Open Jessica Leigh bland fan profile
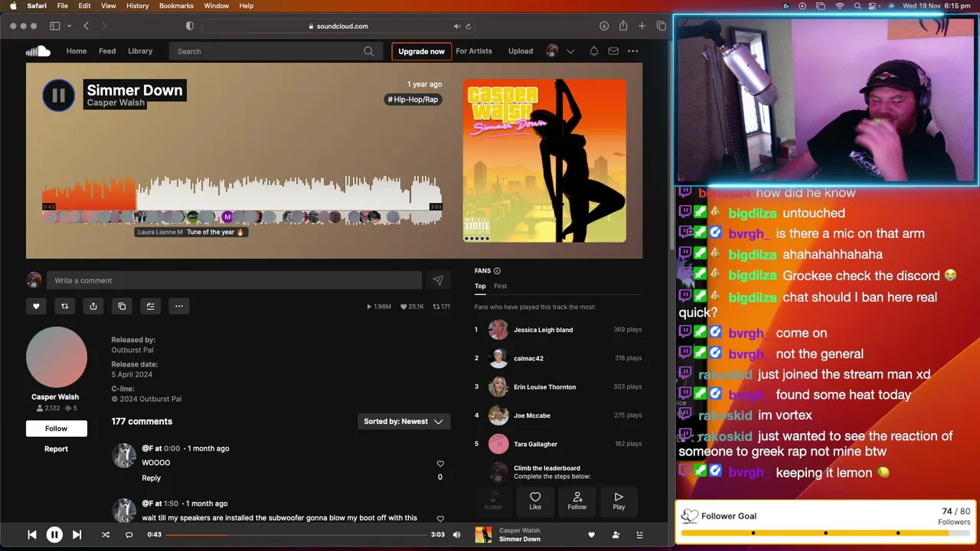Screen dimensions: 980x551 click(543, 330)
